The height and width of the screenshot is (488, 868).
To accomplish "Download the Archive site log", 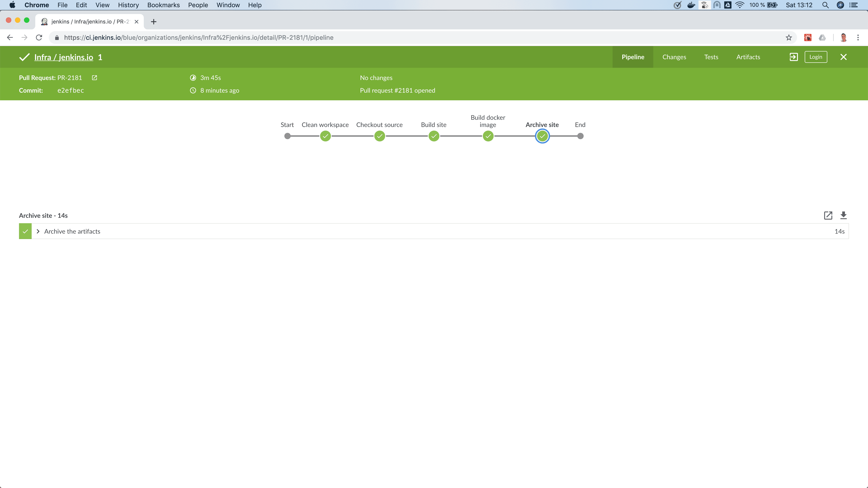I will click(x=843, y=216).
